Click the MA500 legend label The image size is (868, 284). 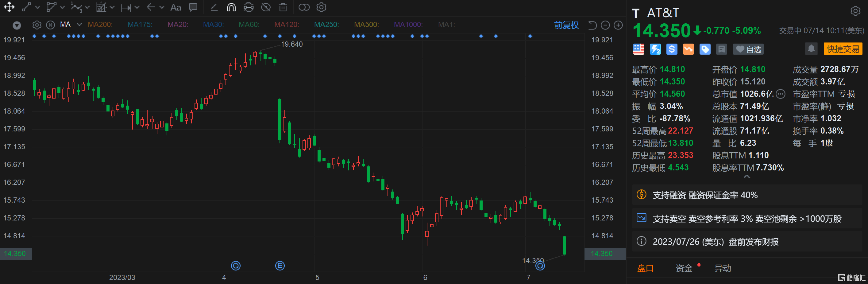(366, 25)
